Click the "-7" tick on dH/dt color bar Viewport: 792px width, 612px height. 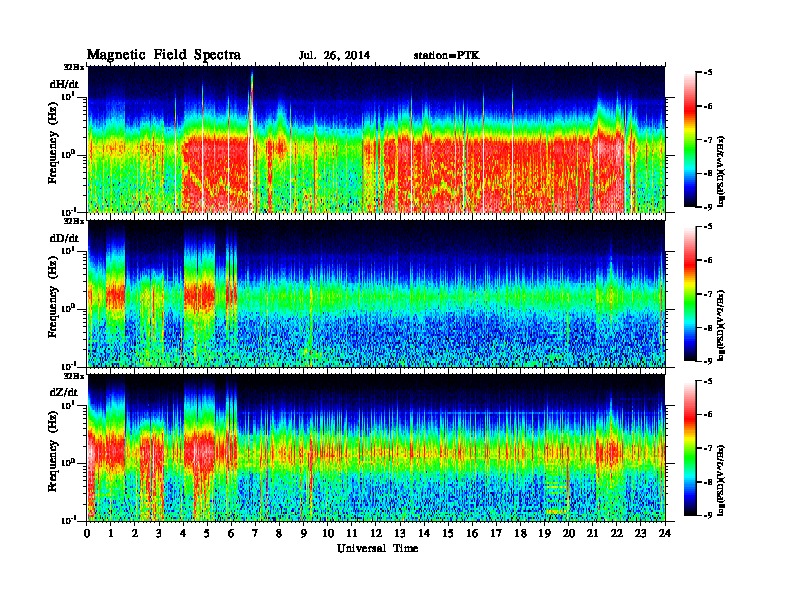708,140
